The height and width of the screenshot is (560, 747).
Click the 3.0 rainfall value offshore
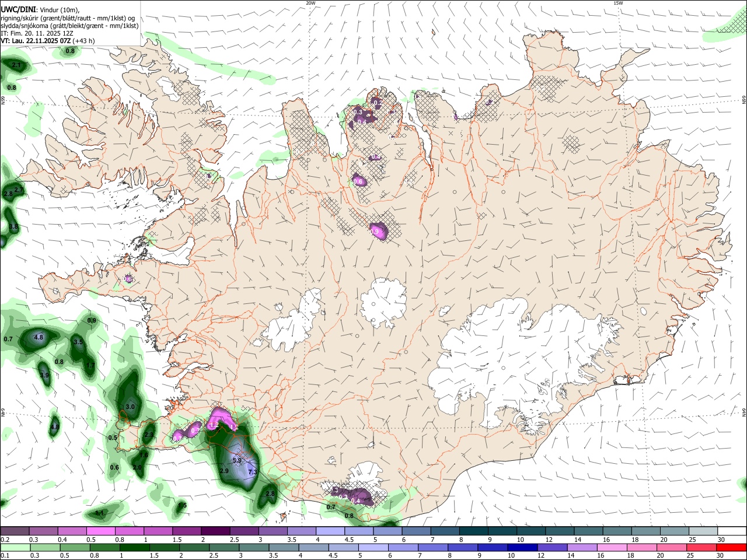coord(130,407)
